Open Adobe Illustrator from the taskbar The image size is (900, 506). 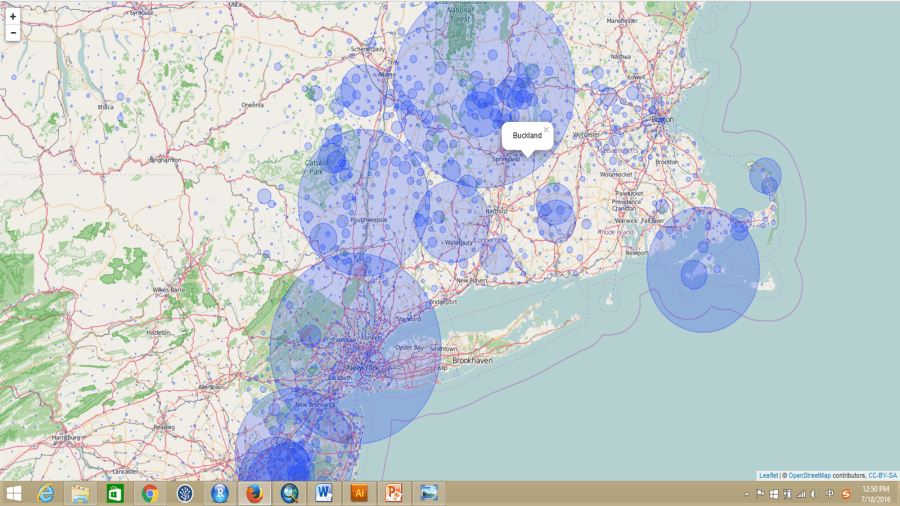pos(359,493)
